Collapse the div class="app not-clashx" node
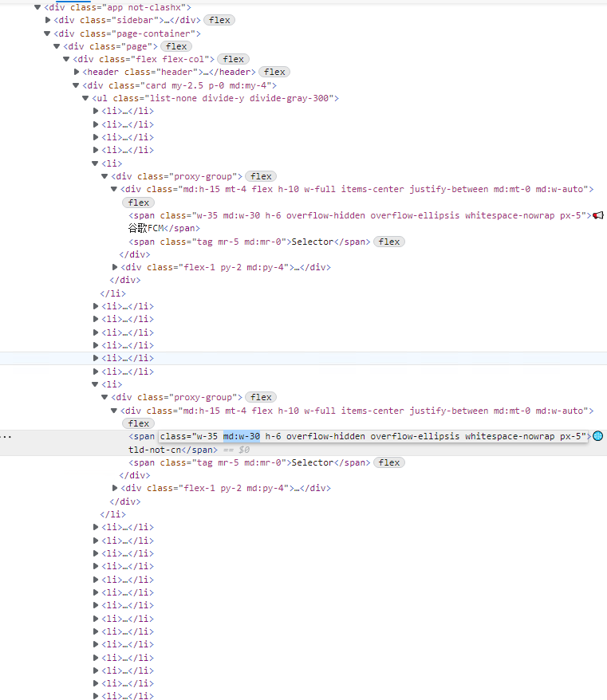 (x=37, y=7)
